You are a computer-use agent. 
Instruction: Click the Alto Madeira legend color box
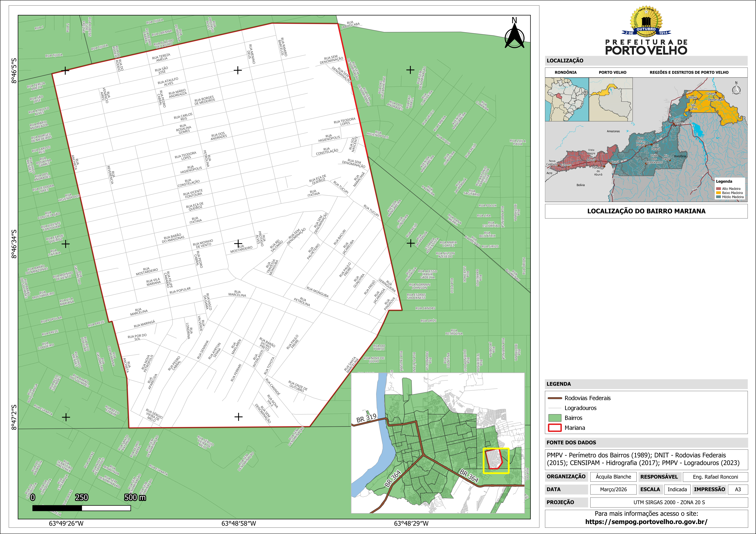[x=718, y=189]
